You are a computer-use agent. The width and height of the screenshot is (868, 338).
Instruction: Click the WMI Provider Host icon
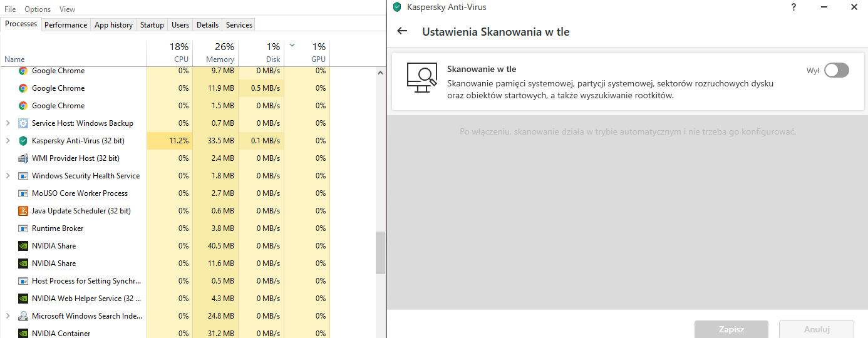[23, 158]
